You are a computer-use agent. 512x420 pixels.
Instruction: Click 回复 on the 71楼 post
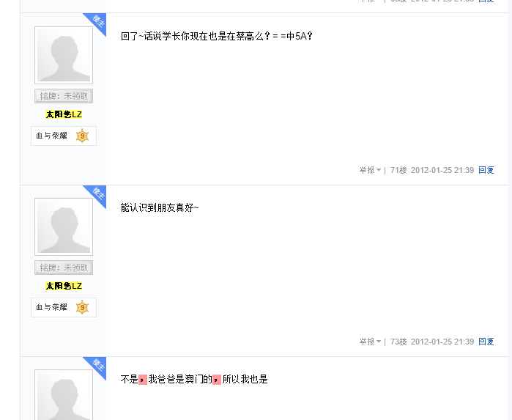pos(486,170)
